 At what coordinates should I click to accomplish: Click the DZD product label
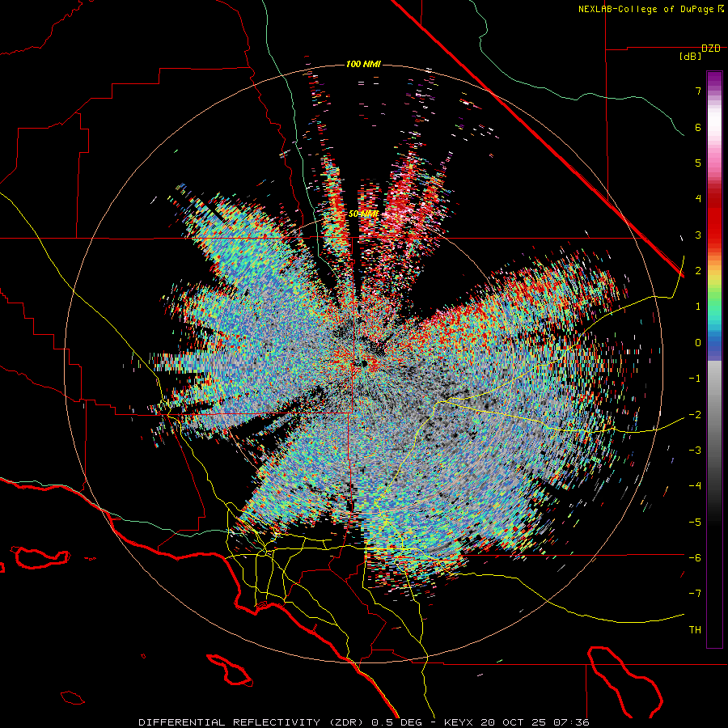pos(711,49)
